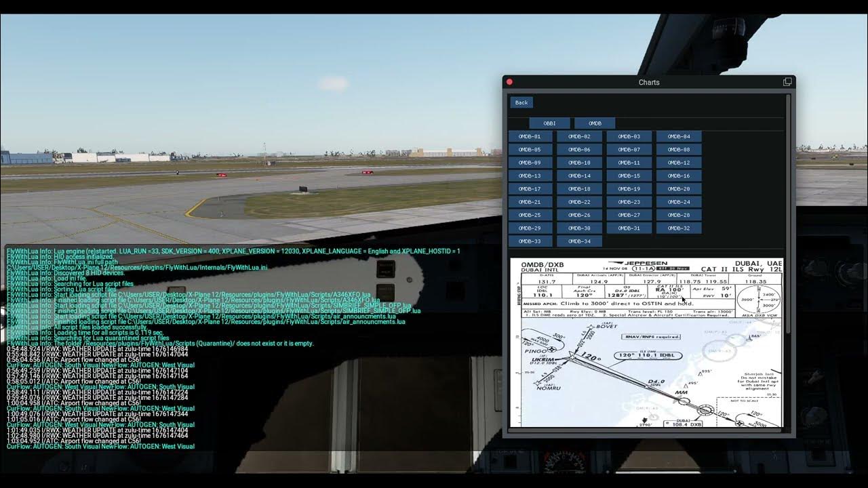Viewport: 868px width, 488px height.
Task: Show chart OMDB-15
Action: (629, 176)
